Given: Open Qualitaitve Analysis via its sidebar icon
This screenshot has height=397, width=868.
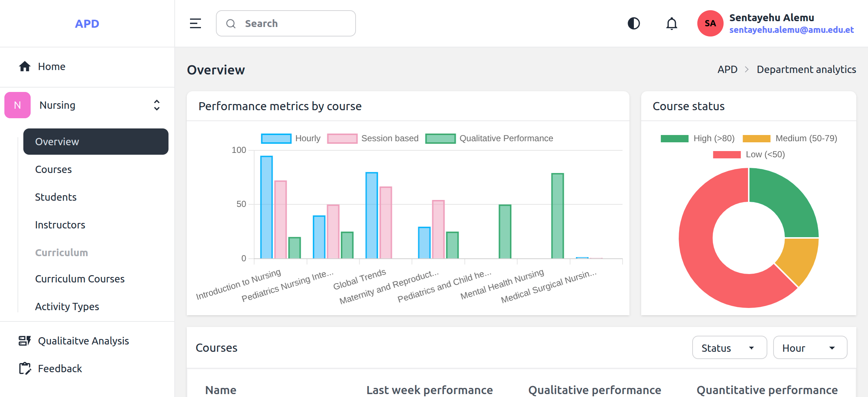Looking at the screenshot, I should tap(24, 341).
